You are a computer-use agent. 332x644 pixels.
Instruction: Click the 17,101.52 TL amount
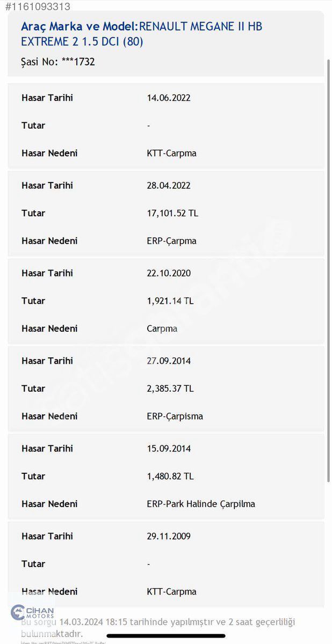[172, 213]
